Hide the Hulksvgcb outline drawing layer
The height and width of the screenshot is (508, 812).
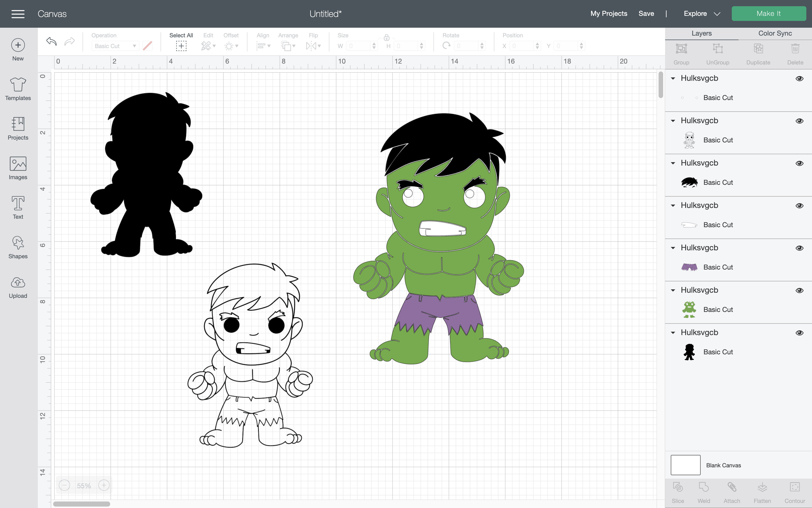[799, 121]
